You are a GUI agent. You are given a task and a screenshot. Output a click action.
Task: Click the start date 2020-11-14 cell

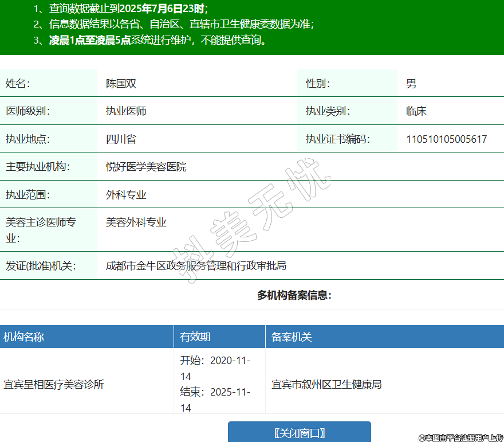215,368
